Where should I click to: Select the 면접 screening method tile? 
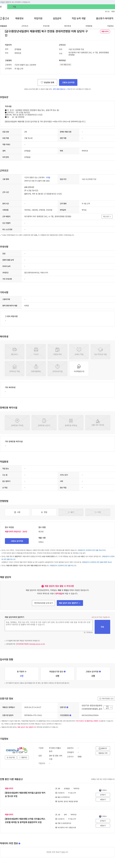click(x=44, y=512)
